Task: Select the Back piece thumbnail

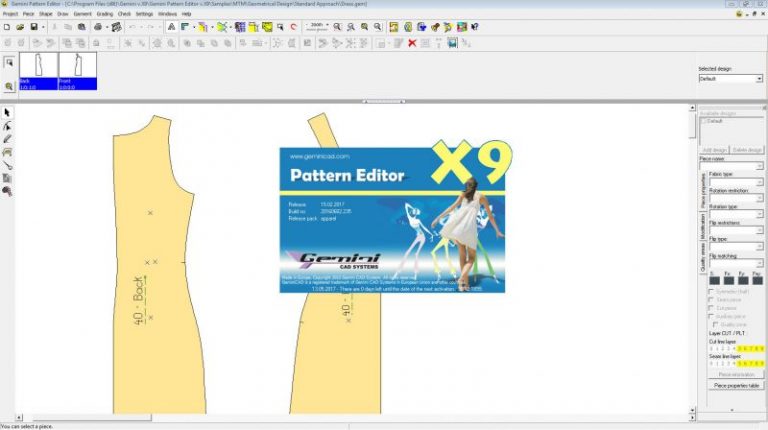Action: tap(37, 68)
